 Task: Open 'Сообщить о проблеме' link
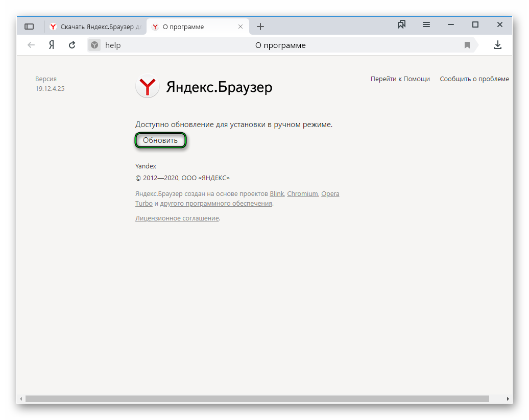tap(474, 79)
